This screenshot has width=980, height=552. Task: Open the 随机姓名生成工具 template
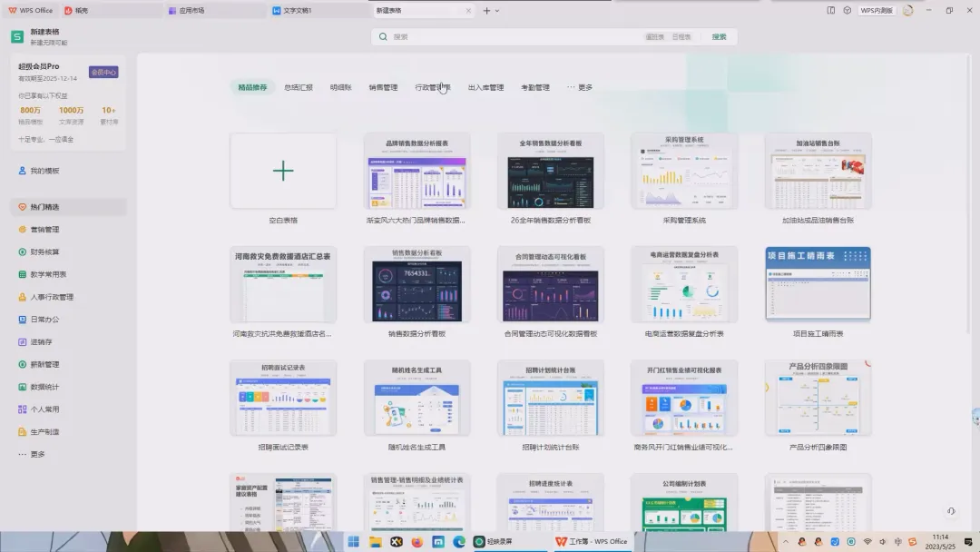[416, 399]
